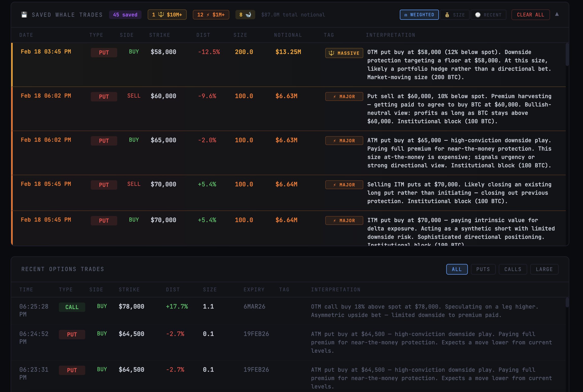Click the MAJOR tag on the $70,000 ITM put buy

click(x=344, y=220)
